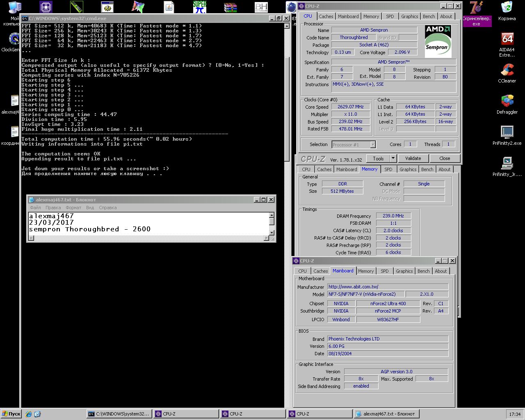The width and height of the screenshot is (525, 420).
Task: Open My Computer desktop icon
Action: (x=15, y=7)
